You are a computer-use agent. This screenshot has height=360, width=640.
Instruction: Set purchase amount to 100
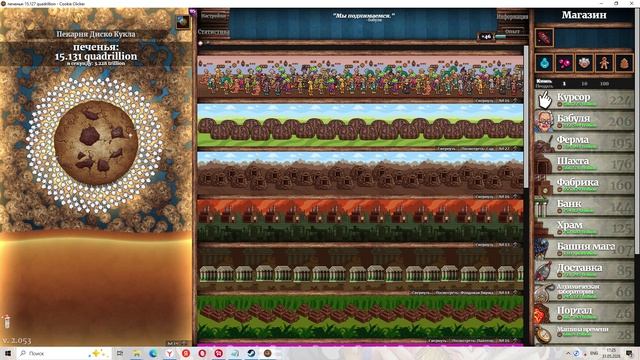click(604, 84)
